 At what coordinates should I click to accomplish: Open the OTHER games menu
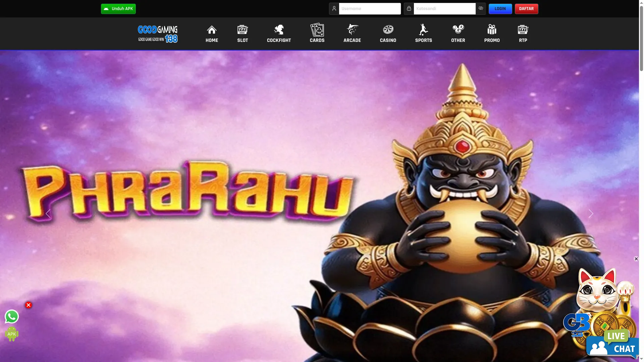tap(458, 34)
